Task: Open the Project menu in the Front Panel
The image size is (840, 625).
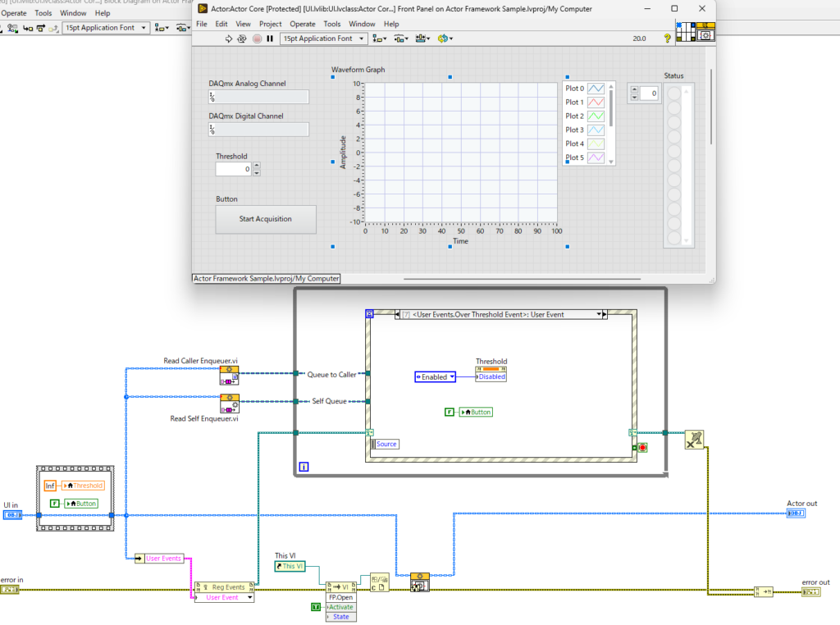Action: pos(270,24)
